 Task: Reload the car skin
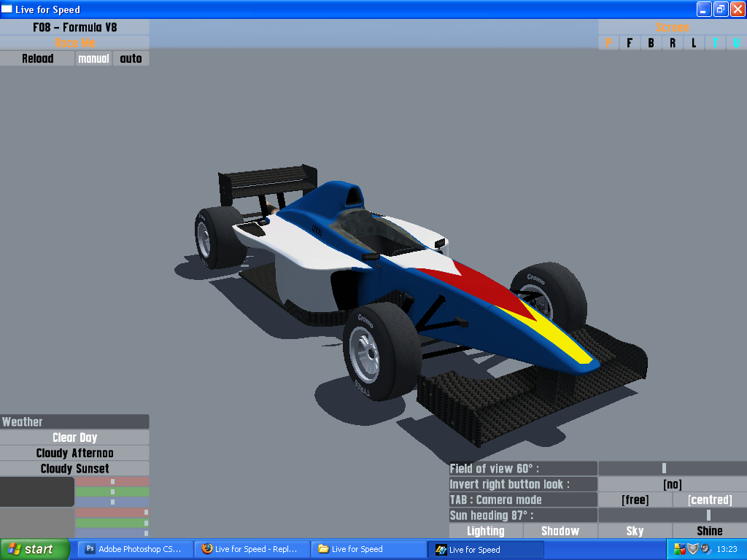click(x=37, y=58)
